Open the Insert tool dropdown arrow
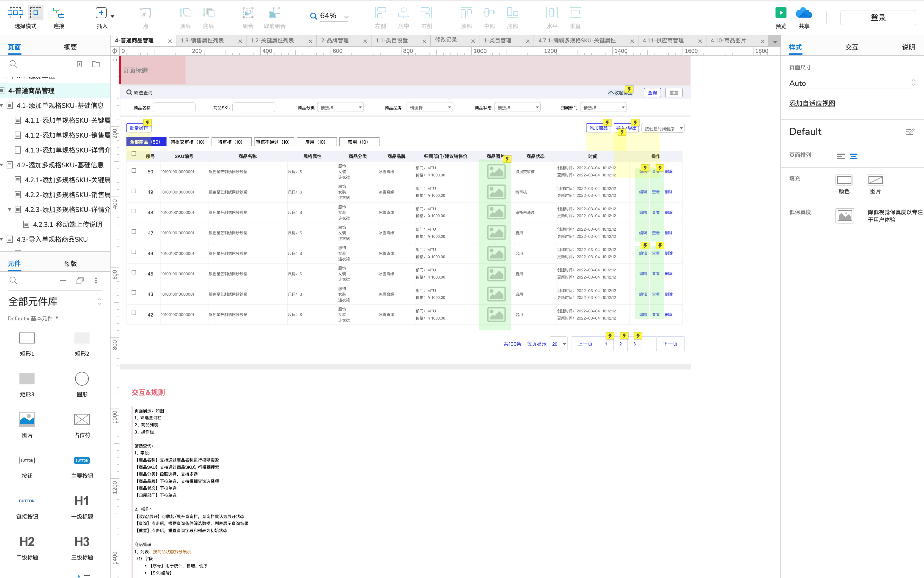 (x=112, y=17)
